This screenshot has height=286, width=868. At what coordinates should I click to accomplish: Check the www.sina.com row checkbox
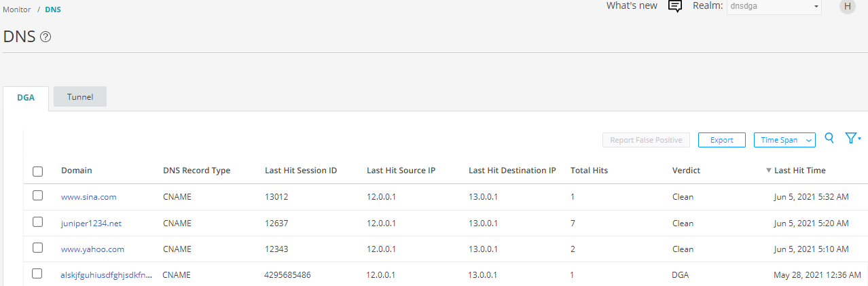click(38, 196)
